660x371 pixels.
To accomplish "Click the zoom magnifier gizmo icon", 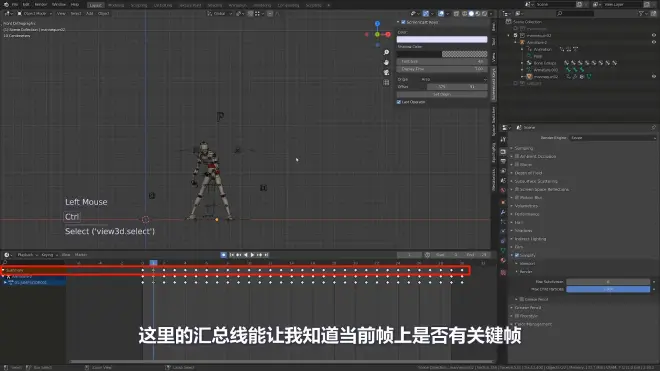I will [x=386, y=52].
